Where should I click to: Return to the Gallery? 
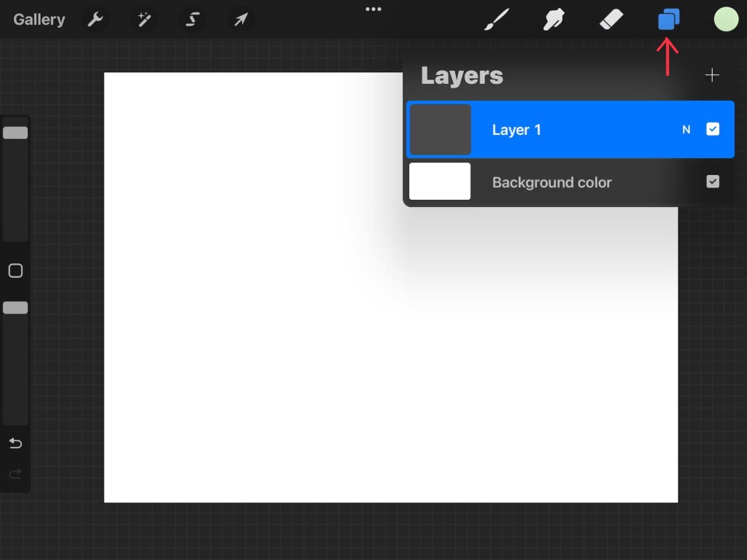[39, 20]
